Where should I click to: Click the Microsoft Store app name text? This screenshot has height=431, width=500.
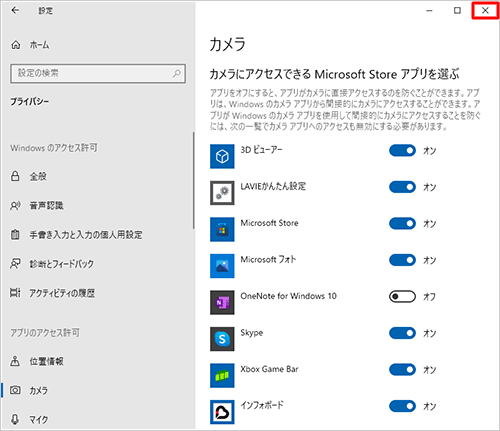tap(269, 223)
